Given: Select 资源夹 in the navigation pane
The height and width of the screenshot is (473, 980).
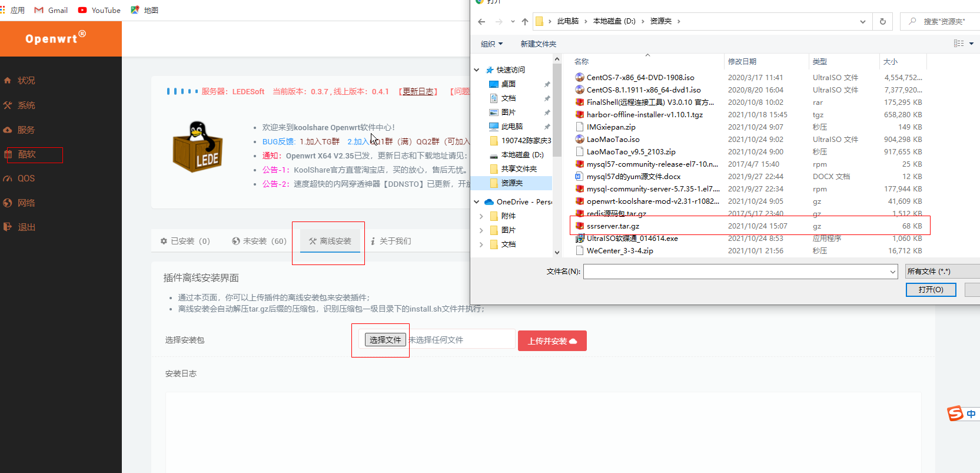Looking at the screenshot, I should 511,183.
